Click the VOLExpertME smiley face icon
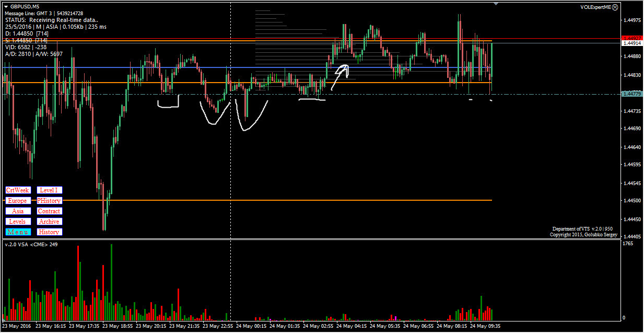Screen dimensions: 644x333 click(x=615, y=7)
